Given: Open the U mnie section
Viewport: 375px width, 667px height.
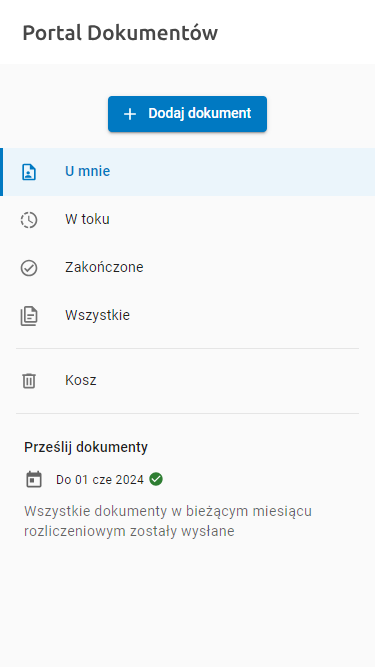Looking at the screenshot, I should pos(188,172).
